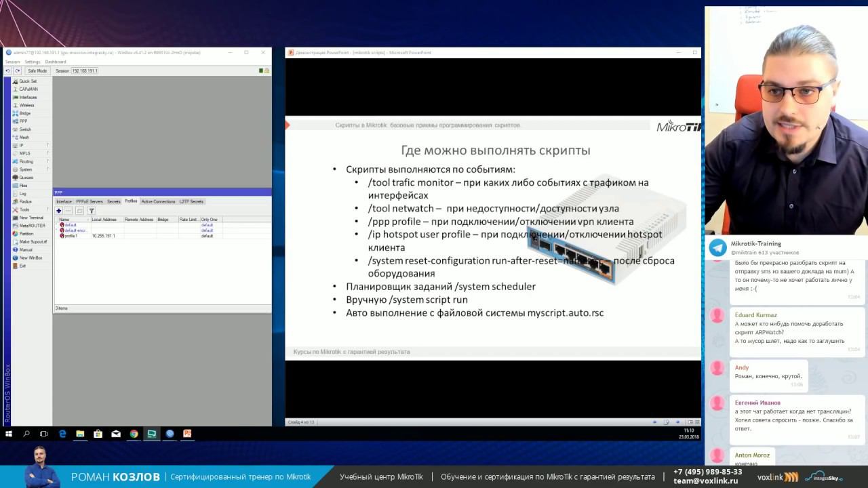Click WinBox undo arrow button

pos(7,70)
